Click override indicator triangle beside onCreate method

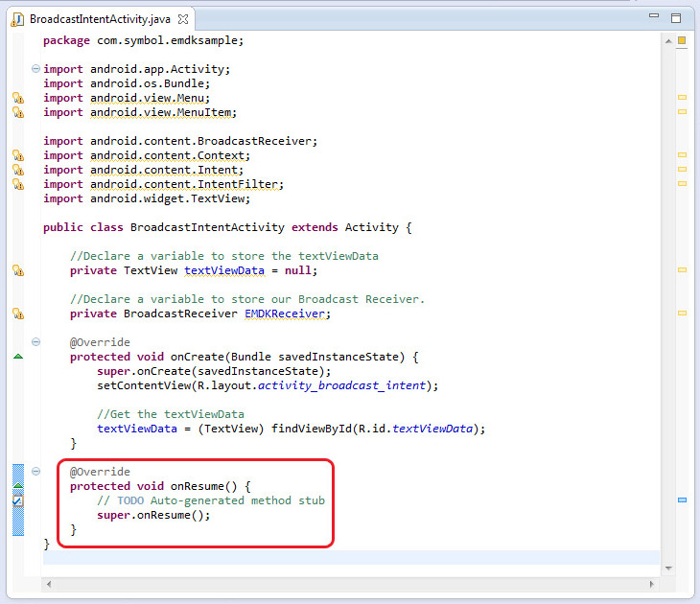click(17, 357)
